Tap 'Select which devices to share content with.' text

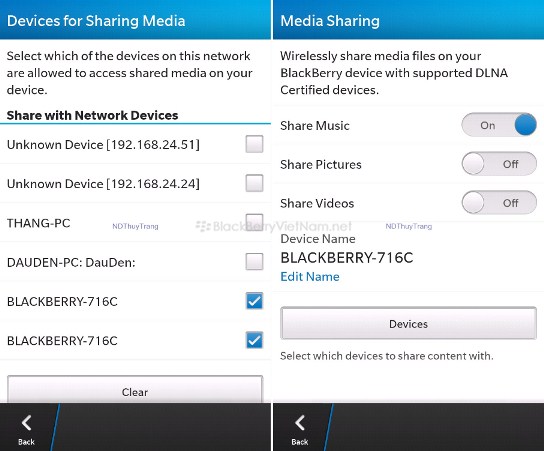(386, 356)
